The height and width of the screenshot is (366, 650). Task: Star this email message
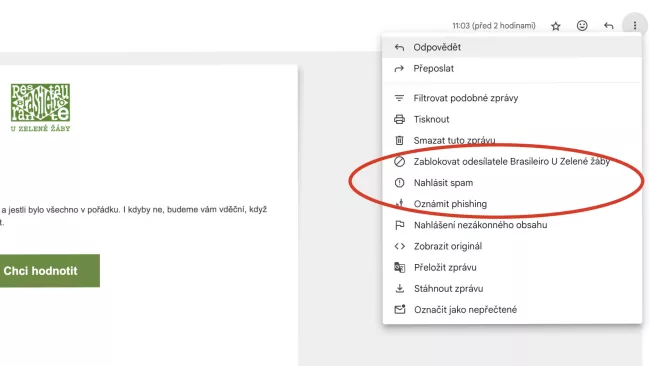(x=555, y=26)
